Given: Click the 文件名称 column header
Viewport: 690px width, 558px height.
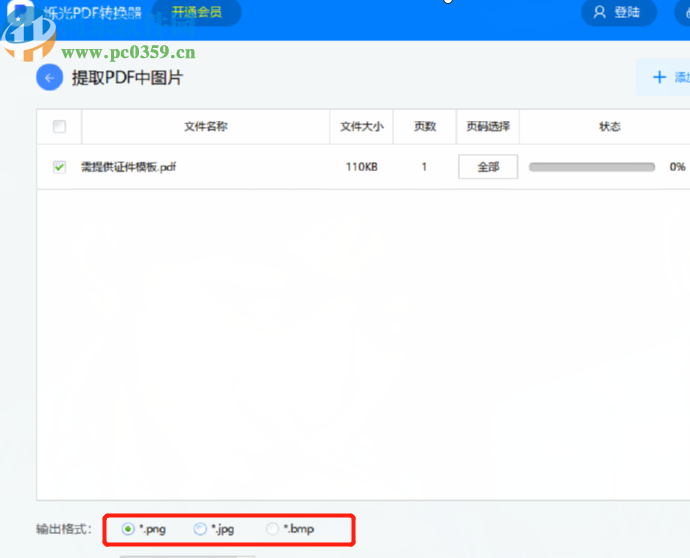Looking at the screenshot, I should 206,127.
